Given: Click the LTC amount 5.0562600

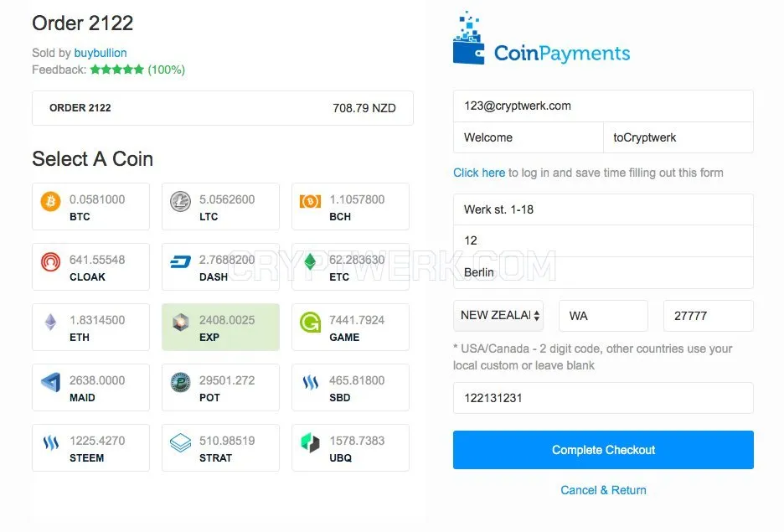Looking at the screenshot, I should pos(227,199).
